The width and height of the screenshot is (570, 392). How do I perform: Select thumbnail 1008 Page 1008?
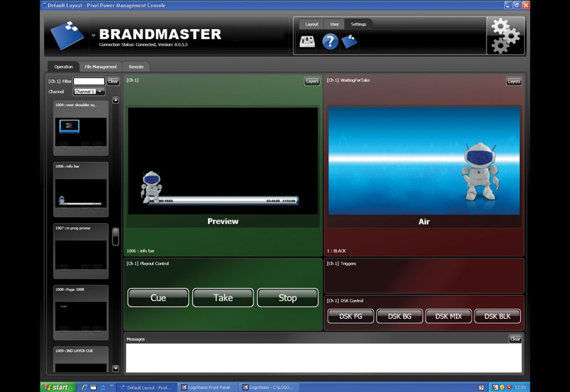pos(81,312)
